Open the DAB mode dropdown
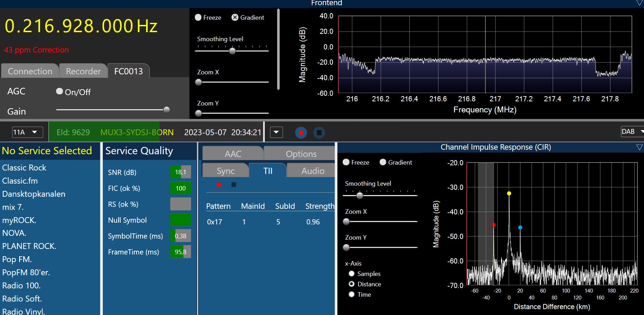 point(632,132)
